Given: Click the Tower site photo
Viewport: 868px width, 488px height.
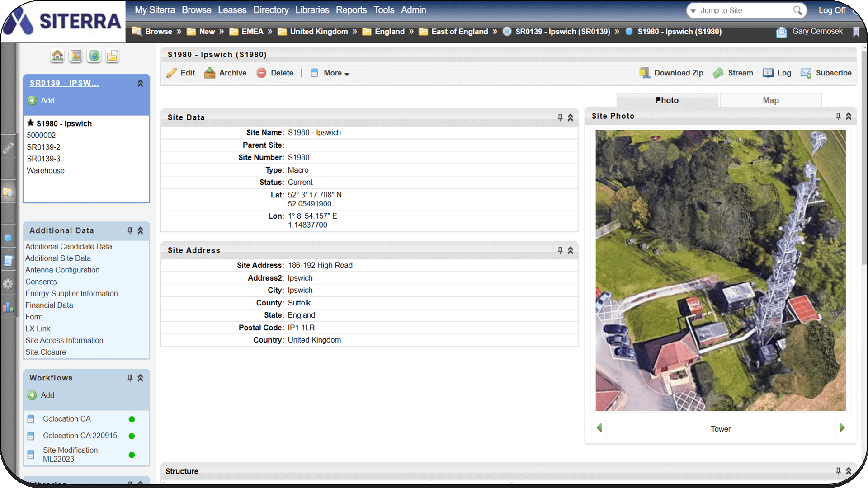Looking at the screenshot, I should click(720, 271).
